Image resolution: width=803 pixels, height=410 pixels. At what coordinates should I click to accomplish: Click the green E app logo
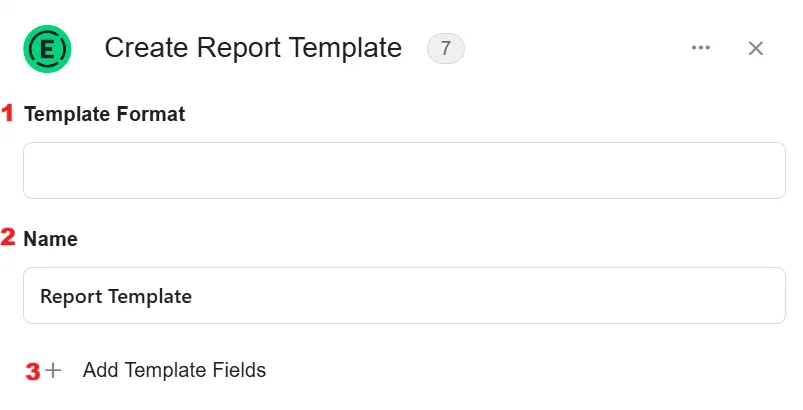47,49
